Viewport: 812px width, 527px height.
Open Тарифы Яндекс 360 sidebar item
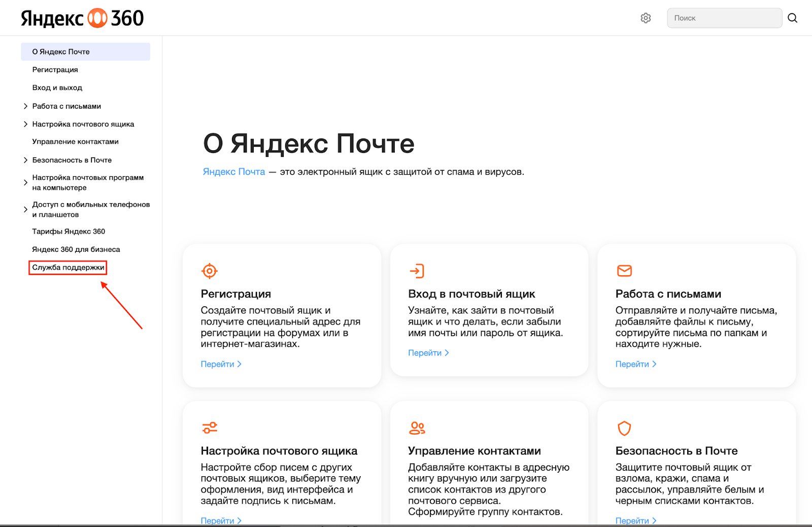click(x=69, y=232)
